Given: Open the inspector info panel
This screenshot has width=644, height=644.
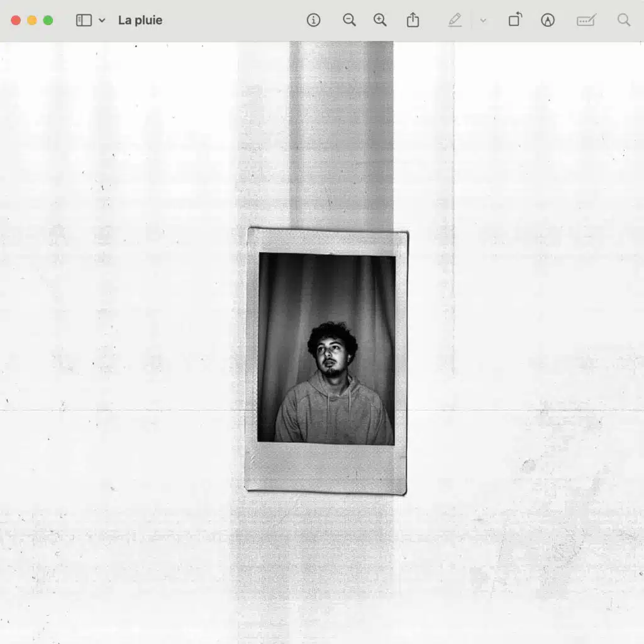Looking at the screenshot, I should [x=313, y=20].
